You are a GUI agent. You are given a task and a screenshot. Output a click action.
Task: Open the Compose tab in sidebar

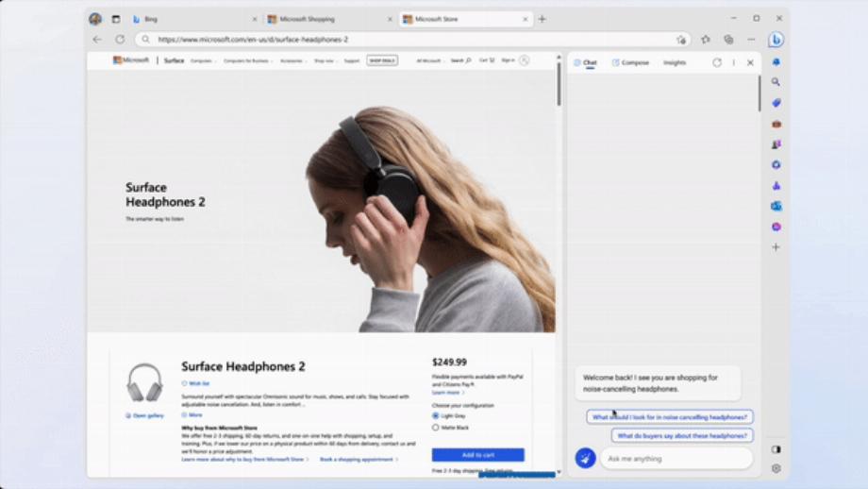[x=630, y=62]
